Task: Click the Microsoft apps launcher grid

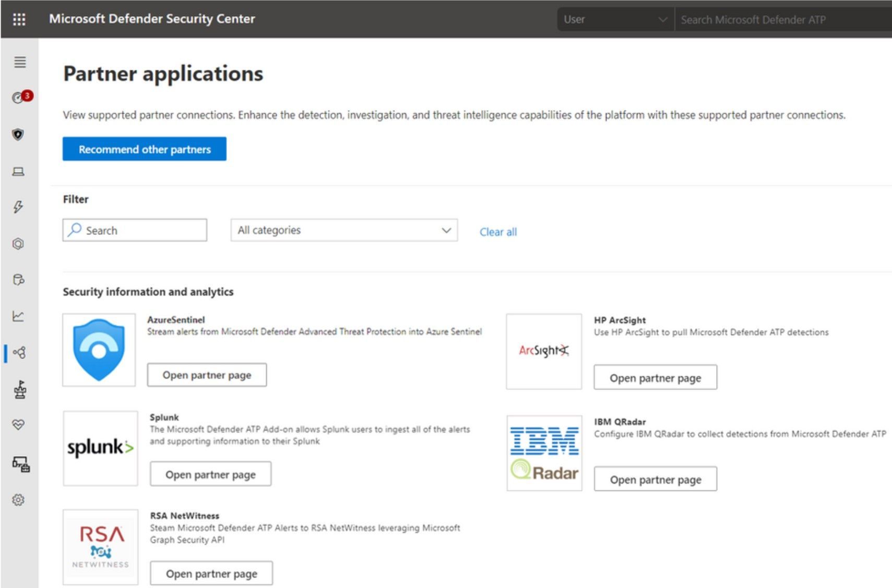Action: (19, 19)
